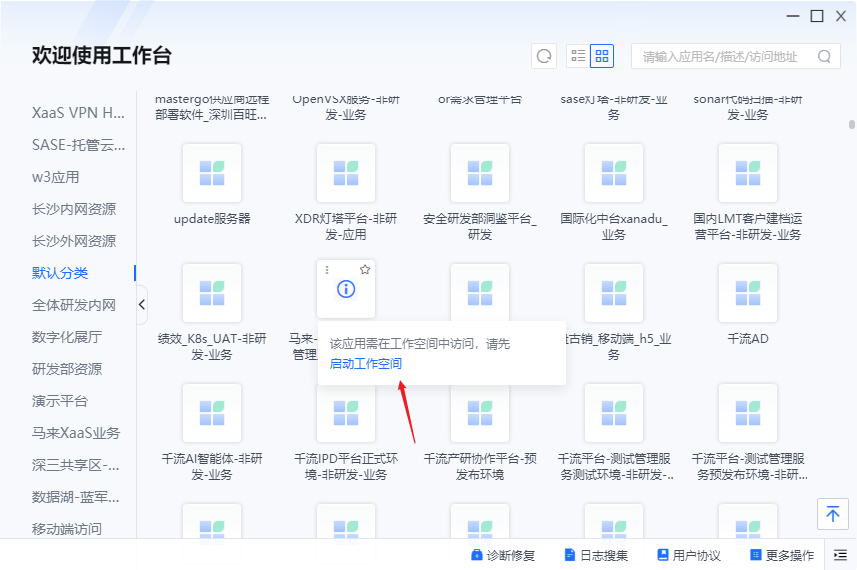Image resolution: width=857 pixels, height=570 pixels.
Task: Click the info icon on hovered app tile
Action: coord(346,289)
